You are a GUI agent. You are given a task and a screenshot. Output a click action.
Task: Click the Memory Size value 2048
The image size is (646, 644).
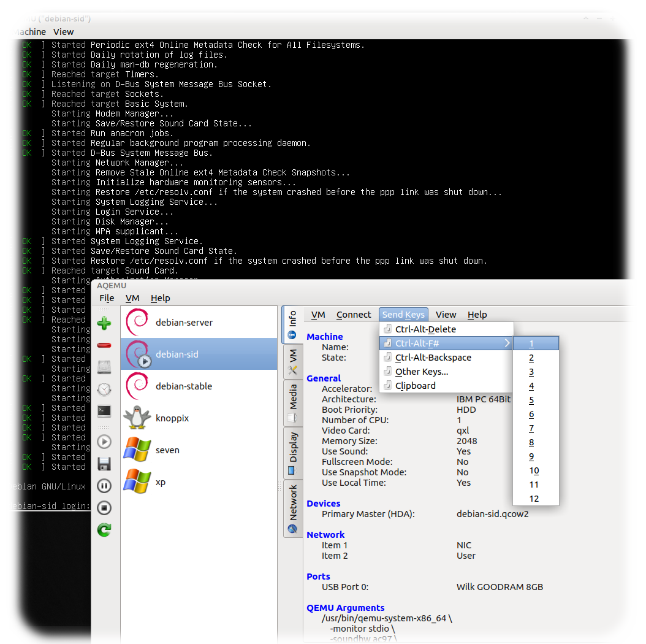(467, 441)
